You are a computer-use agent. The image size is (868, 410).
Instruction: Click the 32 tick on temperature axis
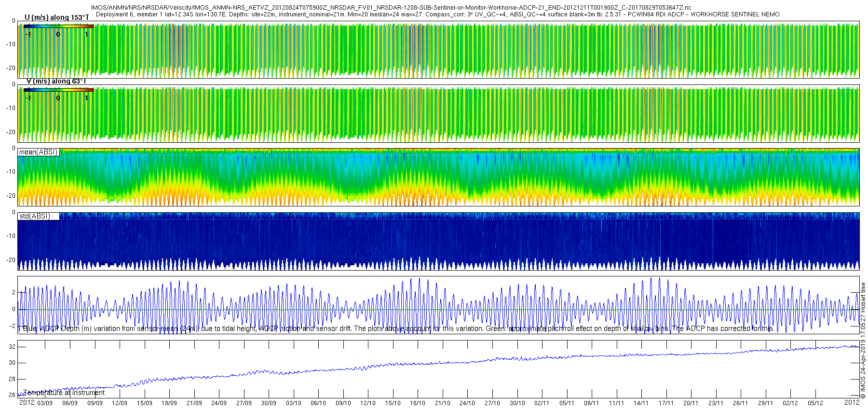[x=12, y=347]
